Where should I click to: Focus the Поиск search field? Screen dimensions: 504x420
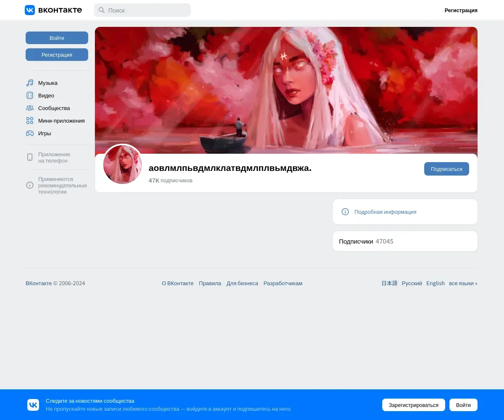(x=142, y=10)
